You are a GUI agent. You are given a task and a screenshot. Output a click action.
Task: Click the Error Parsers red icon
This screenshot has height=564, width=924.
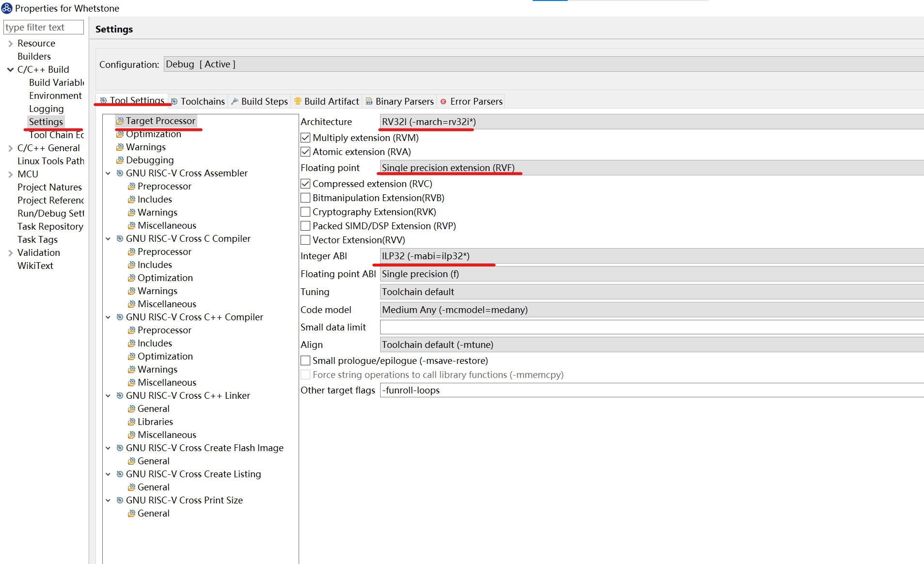click(444, 101)
